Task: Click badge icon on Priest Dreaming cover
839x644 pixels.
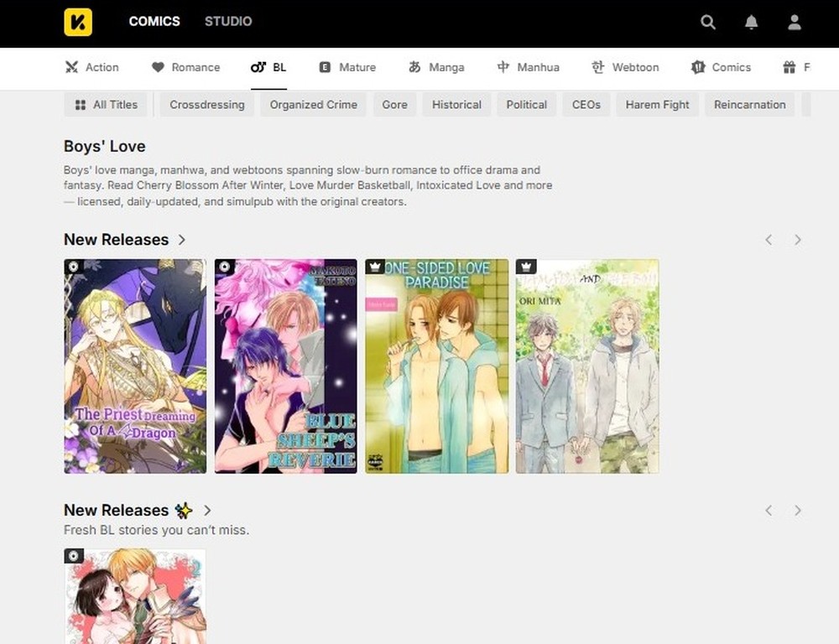Action: 74,267
